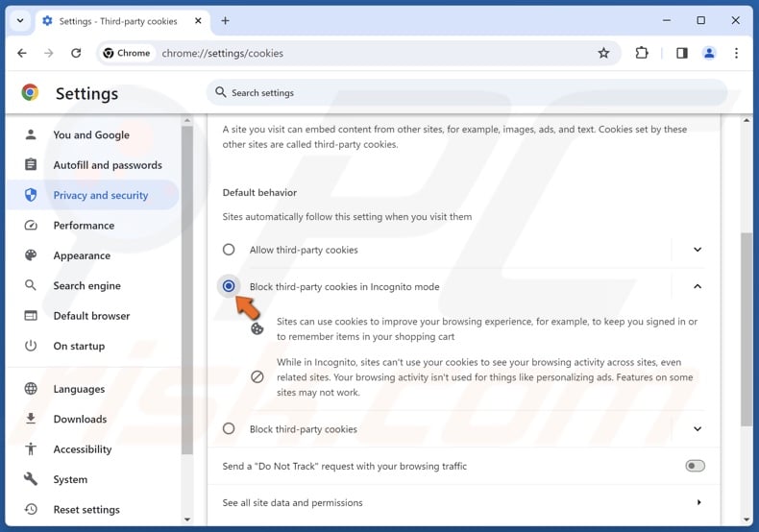Screen dimensions: 759x532
Task: Minimize the Chrome window
Action: point(666,20)
